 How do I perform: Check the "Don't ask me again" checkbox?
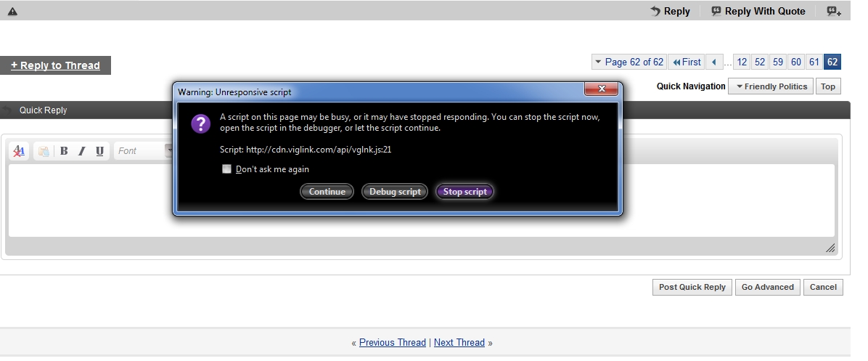[x=227, y=169]
